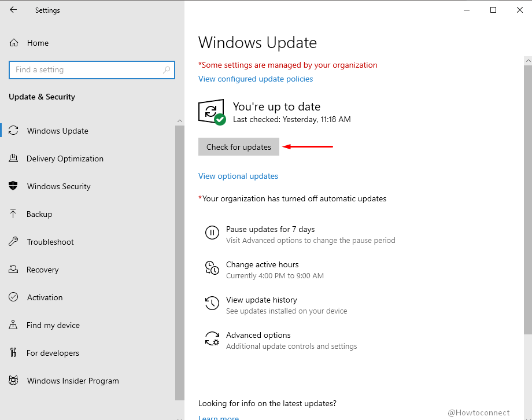This screenshot has width=532, height=420.
Task: Go to For developers section
Action: pos(53,353)
